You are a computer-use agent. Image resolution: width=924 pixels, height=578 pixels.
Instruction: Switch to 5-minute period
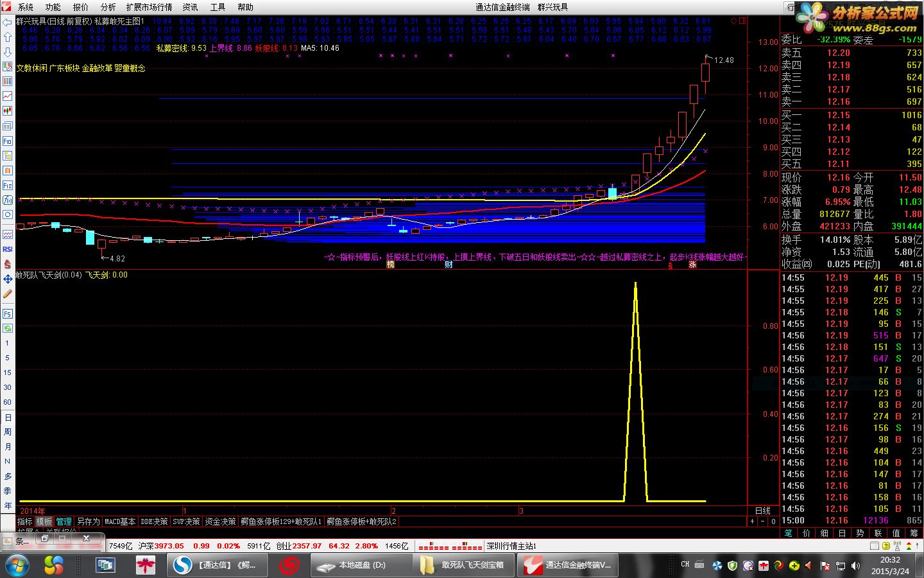pyautogui.click(x=8, y=358)
